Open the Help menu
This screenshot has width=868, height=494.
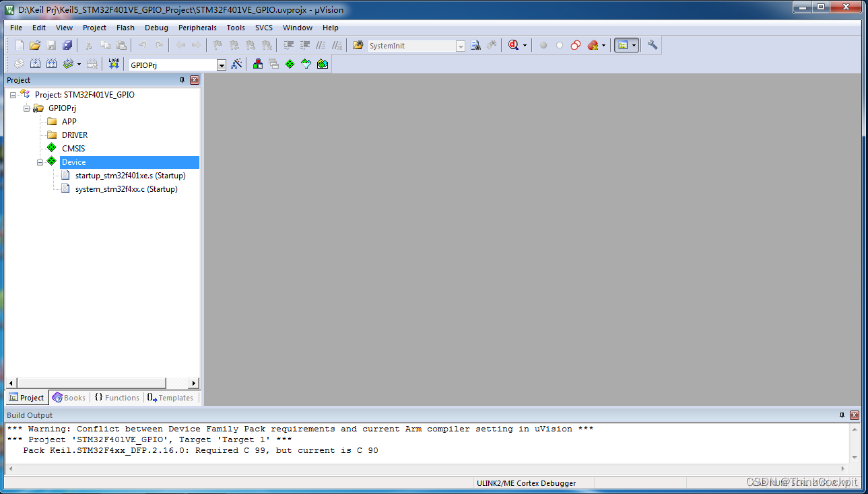[331, 28]
